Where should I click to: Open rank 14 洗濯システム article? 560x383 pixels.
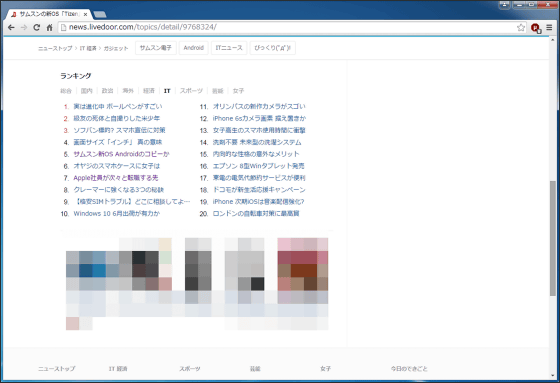tap(257, 142)
